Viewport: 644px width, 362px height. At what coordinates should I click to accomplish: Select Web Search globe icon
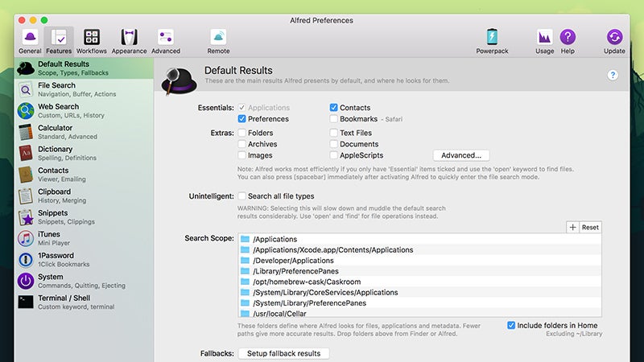tap(26, 111)
